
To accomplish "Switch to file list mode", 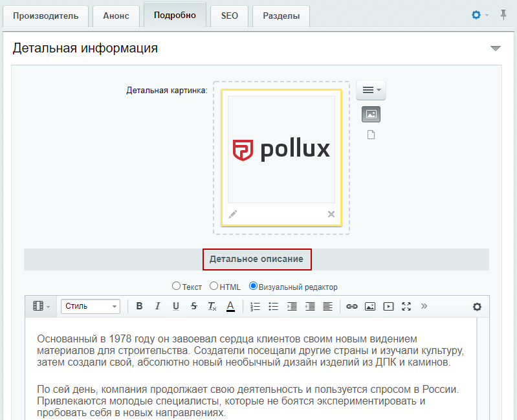I will coord(371,135).
